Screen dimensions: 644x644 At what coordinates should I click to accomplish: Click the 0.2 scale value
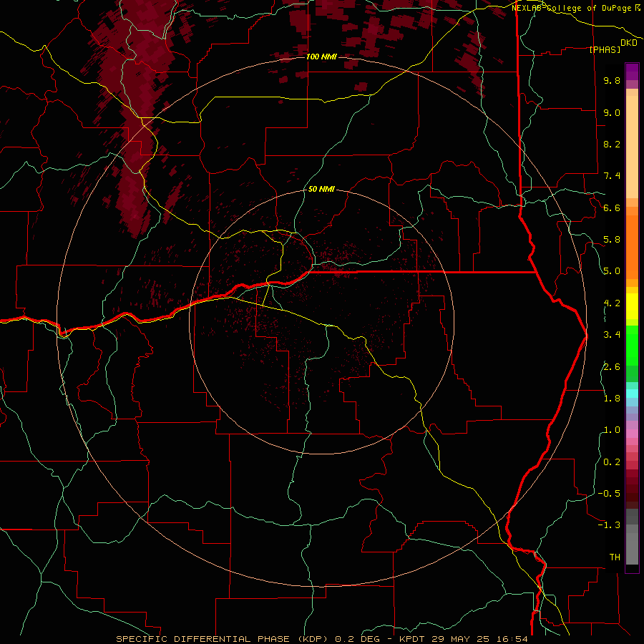point(612,462)
